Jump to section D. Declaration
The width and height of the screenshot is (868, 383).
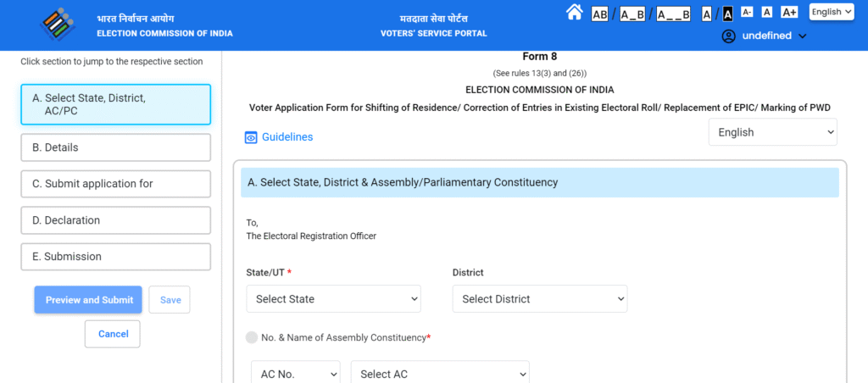[x=115, y=220]
